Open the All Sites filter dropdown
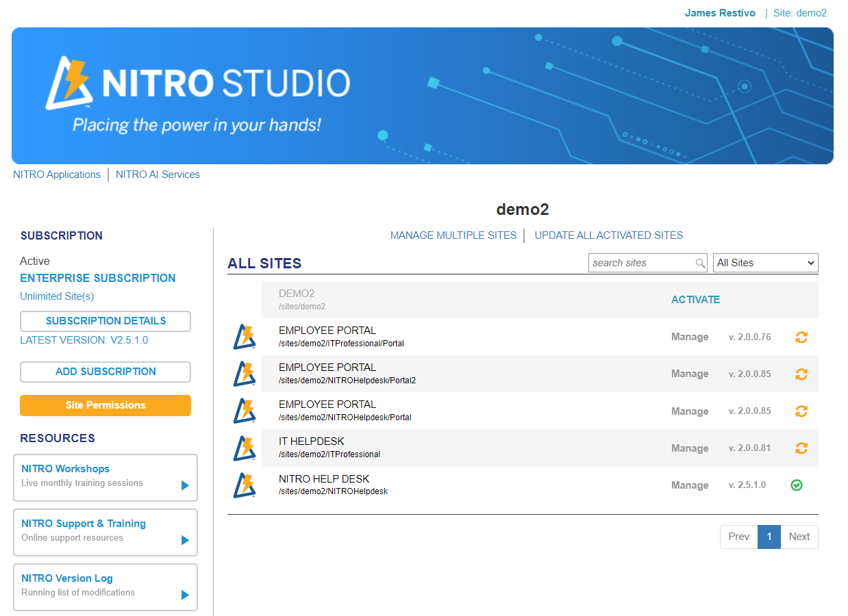 coord(765,263)
